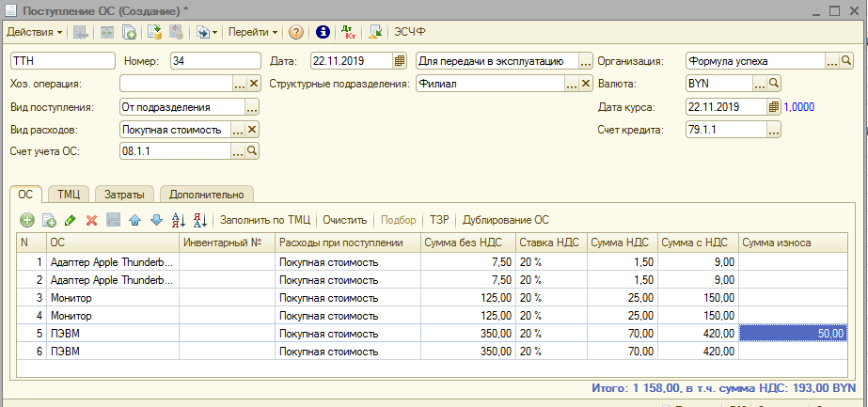Click the Номер input field
Image resolution: width=868 pixels, height=407 pixels.
[214, 61]
